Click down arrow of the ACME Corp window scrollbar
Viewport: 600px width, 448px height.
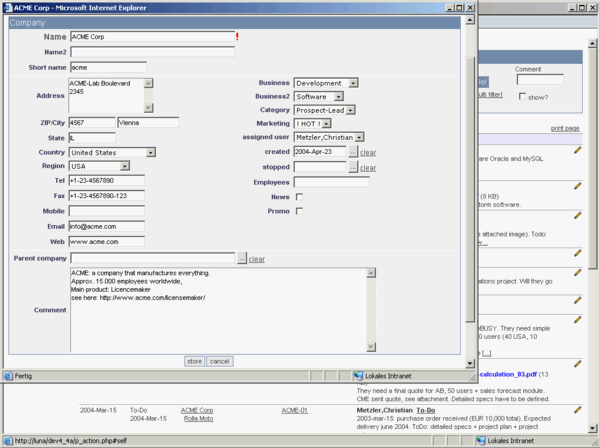pyautogui.click(x=470, y=363)
